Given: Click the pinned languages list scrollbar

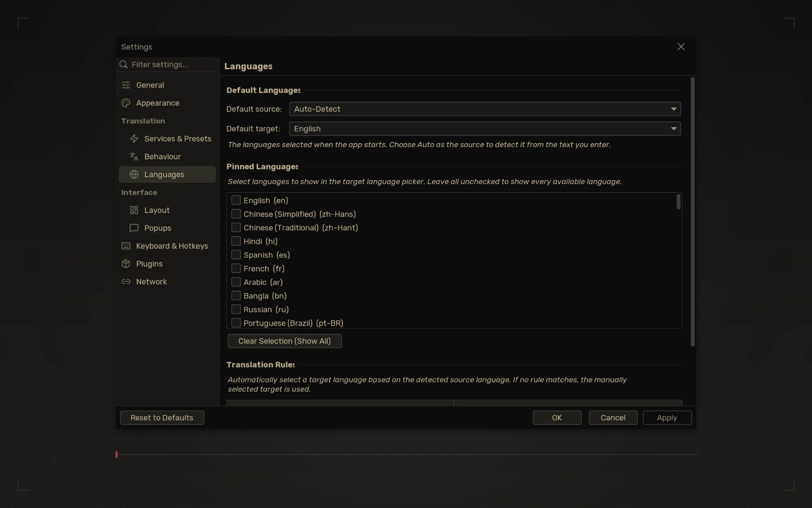Looking at the screenshot, I should coord(678,202).
